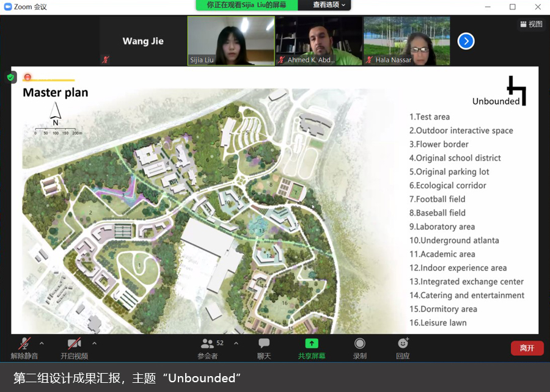Click the red 离开 leave button
This screenshot has width=550, height=392.
click(x=527, y=348)
